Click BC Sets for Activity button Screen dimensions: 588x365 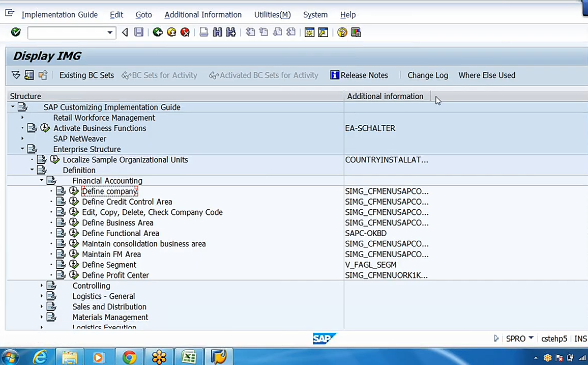pyautogui.click(x=159, y=75)
